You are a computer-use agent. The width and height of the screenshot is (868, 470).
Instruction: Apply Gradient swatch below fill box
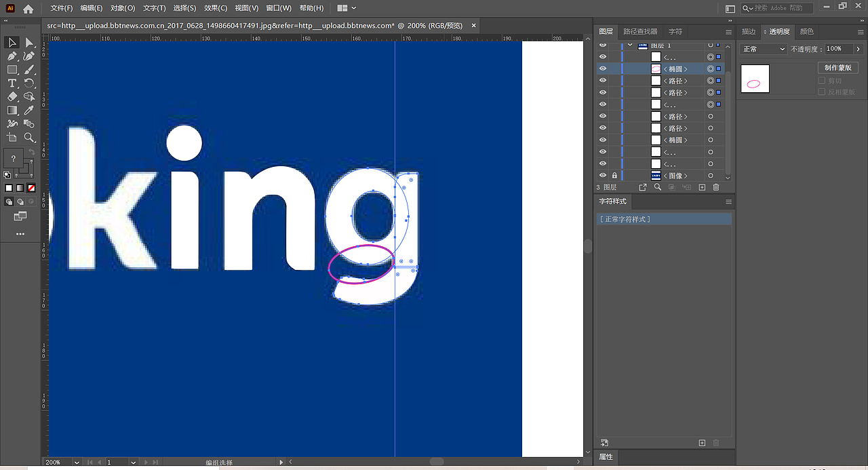click(x=20, y=188)
